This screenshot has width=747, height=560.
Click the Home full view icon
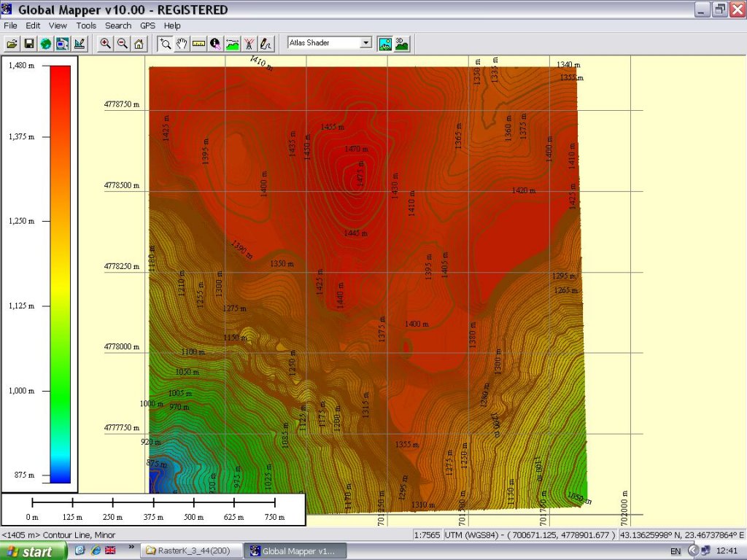[139, 43]
